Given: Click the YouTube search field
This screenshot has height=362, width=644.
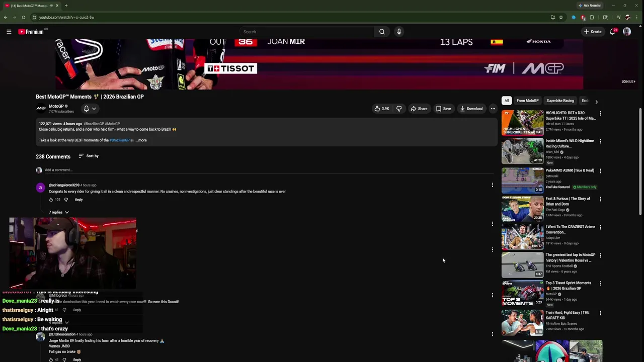Looking at the screenshot, I should click(307, 32).
